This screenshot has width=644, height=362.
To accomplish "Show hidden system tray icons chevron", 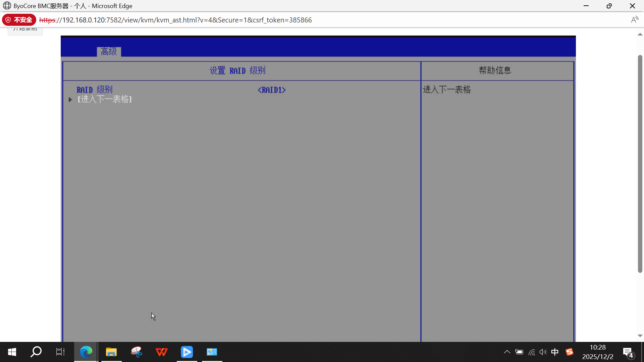I will [x=507, y=352].
